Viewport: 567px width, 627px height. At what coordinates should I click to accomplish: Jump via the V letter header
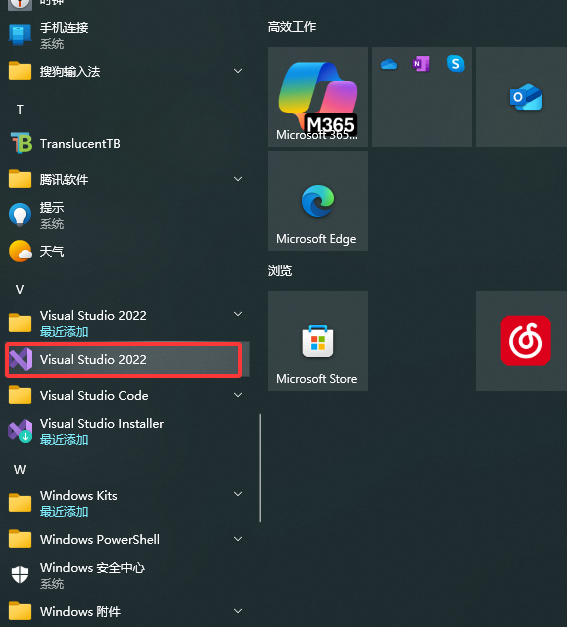(20, 290)
